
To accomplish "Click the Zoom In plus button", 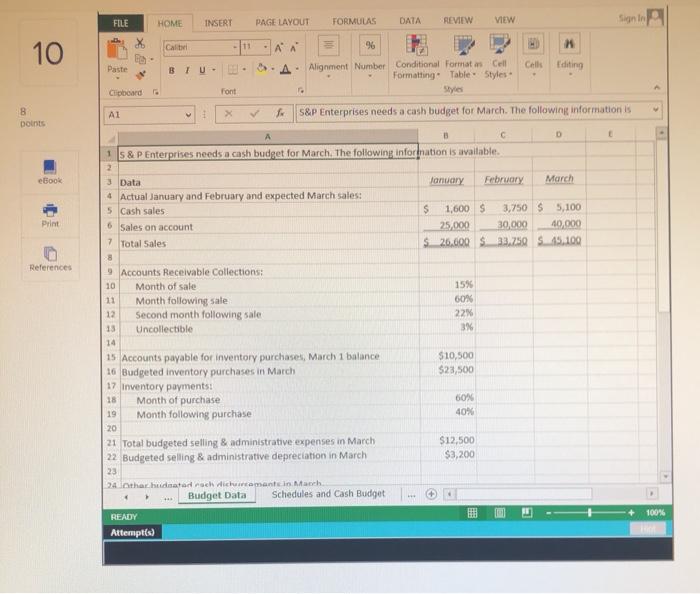I will (x=631, y=513).
